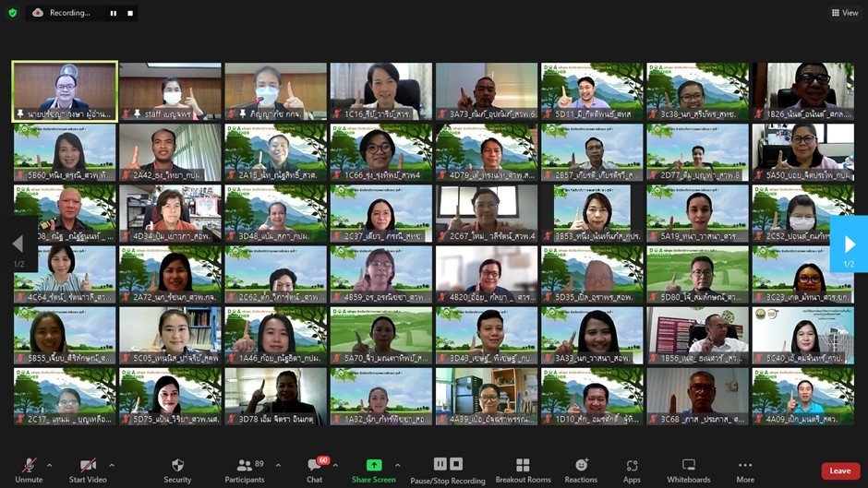Select participant tile labeled 5A50

(x=803, y=153)
